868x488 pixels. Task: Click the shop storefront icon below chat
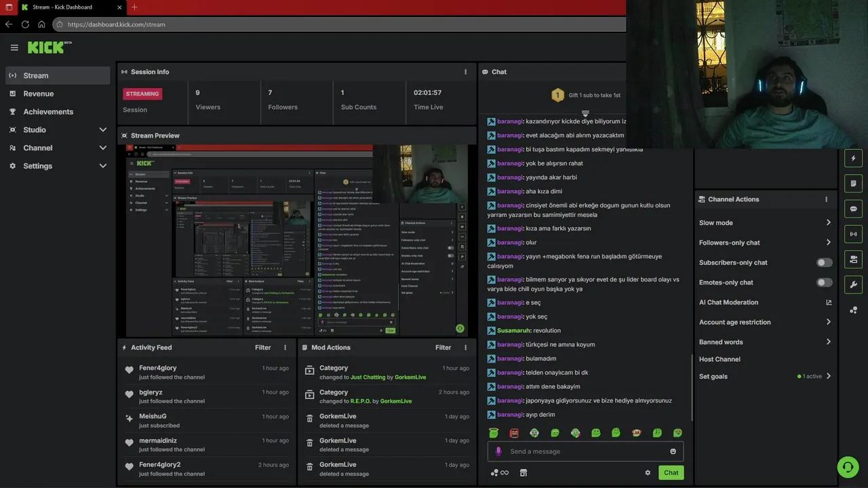coord(523,472)
